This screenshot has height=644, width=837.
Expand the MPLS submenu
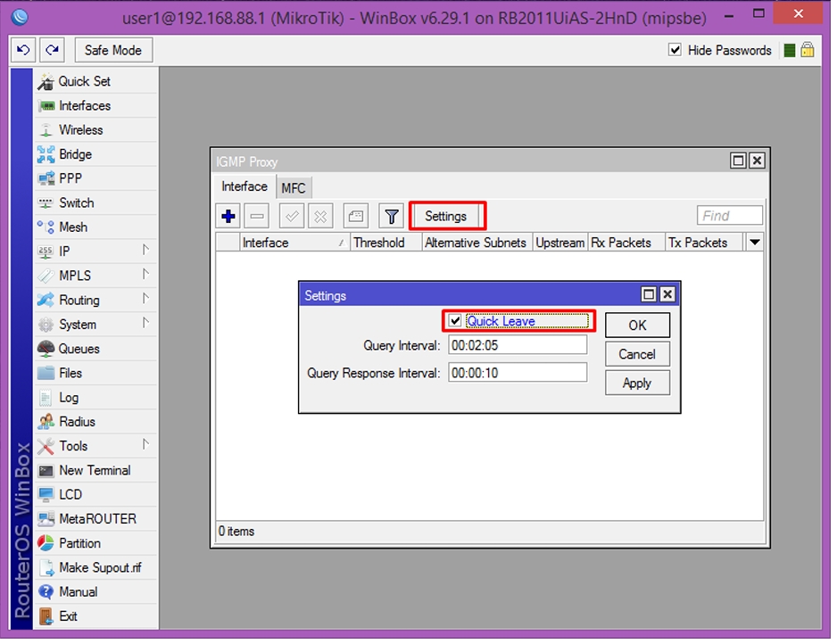(x=145, y=274)
